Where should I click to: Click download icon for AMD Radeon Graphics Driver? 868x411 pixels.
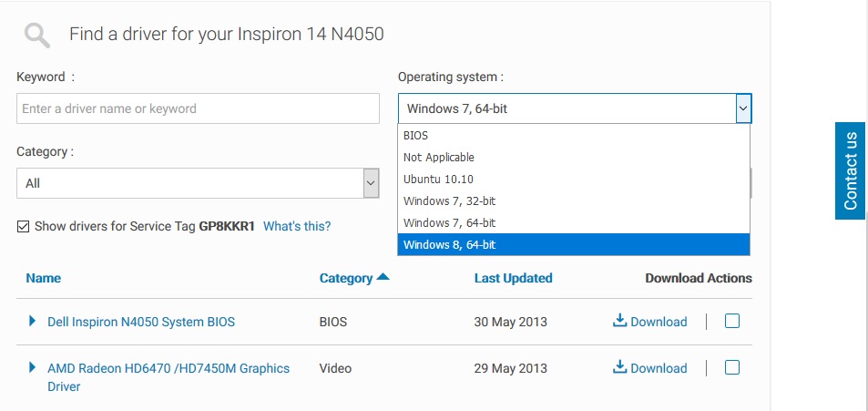619,367
